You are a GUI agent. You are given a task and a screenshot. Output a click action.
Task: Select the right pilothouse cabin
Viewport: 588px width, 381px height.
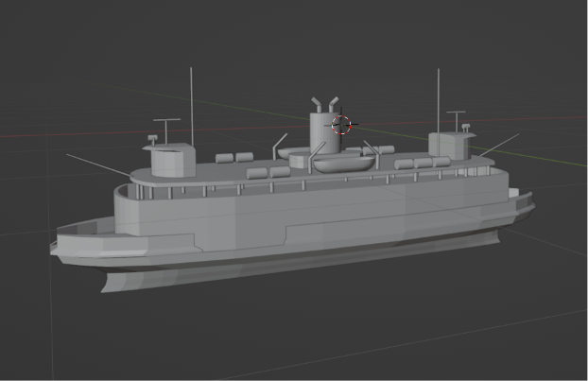452,147
